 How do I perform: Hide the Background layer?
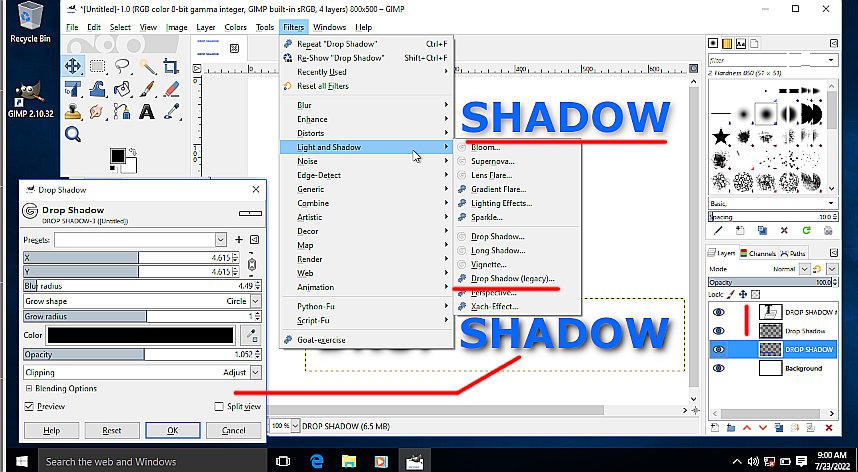(719, 369)
